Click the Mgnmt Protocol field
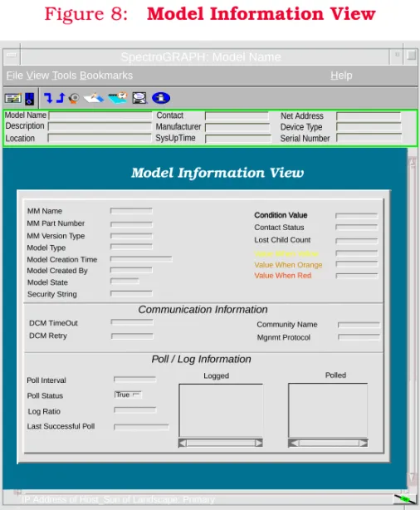The image size is (420, 510). (x=359, y=337)
